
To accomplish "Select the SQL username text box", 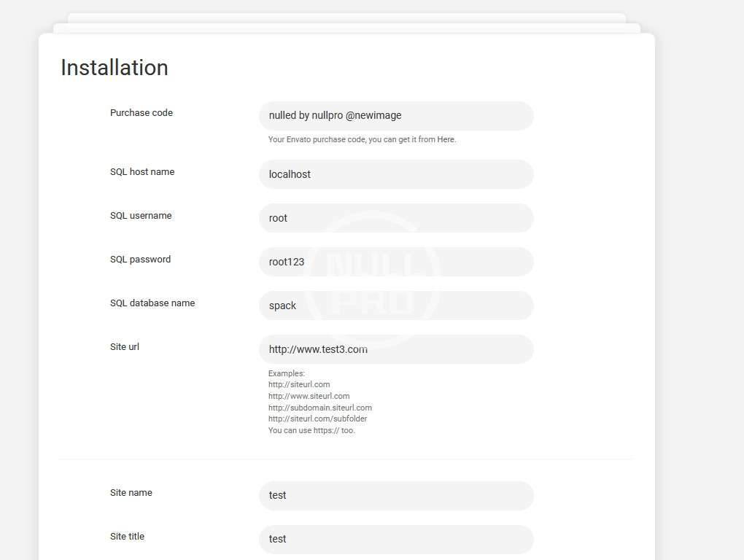I will pos(396,218).
